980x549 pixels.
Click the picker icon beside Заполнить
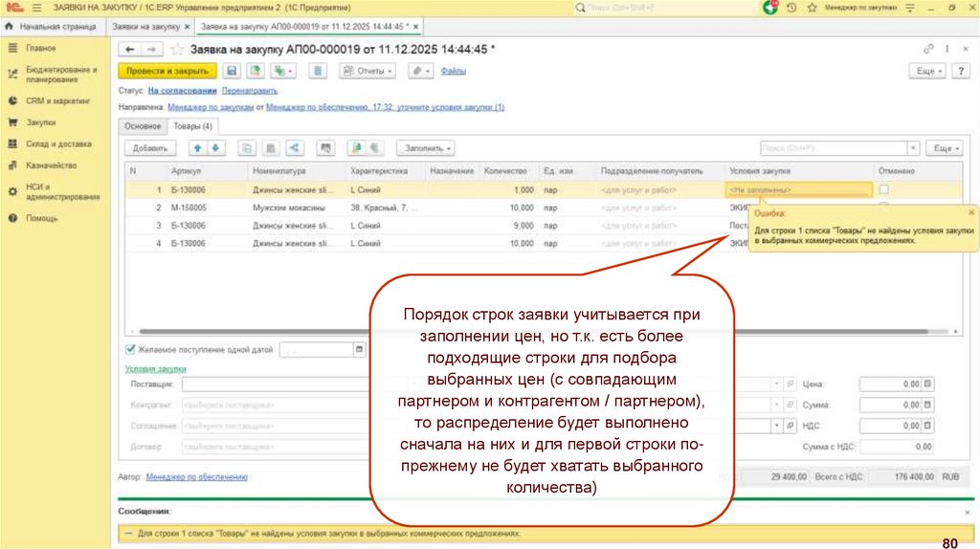(x=325, y=148)
